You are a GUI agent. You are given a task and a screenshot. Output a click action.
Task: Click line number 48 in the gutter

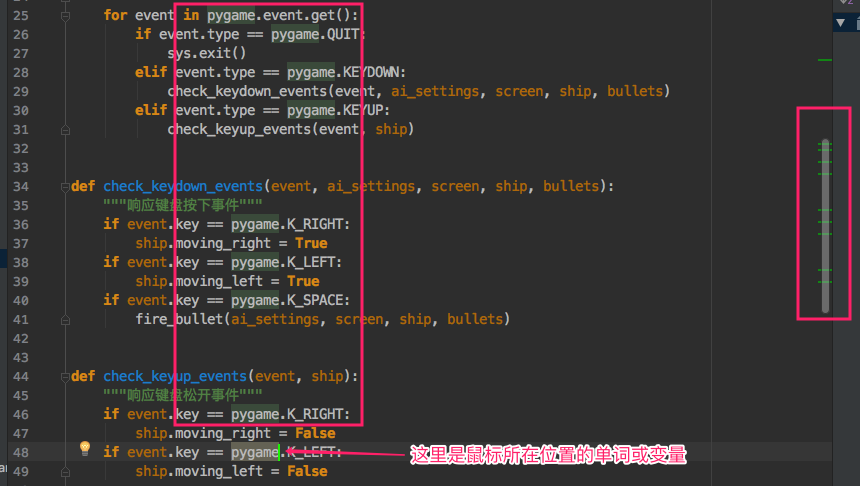point(21,453)
